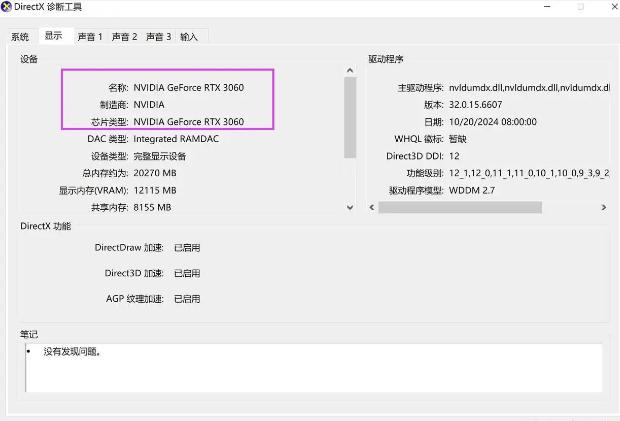Click the WDDM 2.7 driver model value

pyautogui.click(x=472, y=191)
